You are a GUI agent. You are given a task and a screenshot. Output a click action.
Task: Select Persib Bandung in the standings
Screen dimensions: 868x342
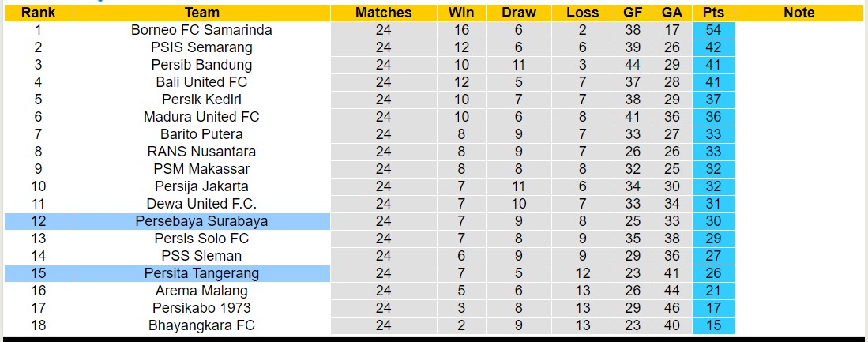[x=201, y=65]
